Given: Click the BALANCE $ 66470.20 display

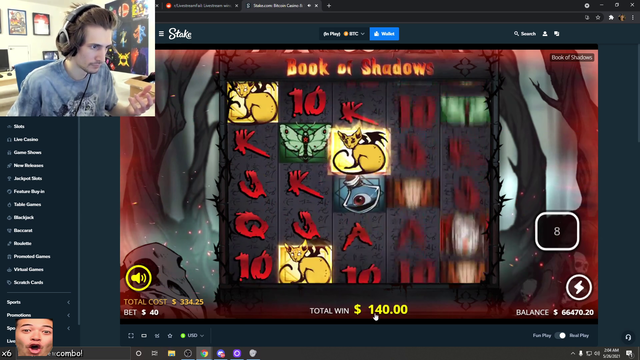Looking at the screenshot, I should (x=555, y=312).
